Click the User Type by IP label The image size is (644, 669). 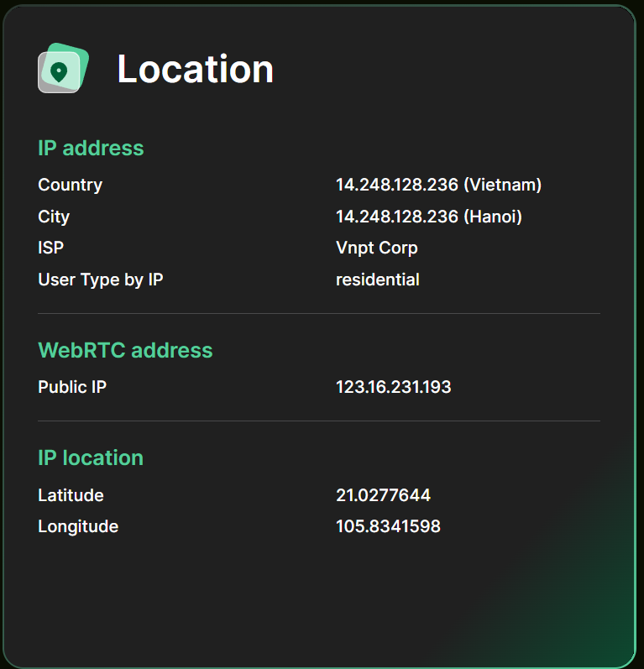click(x=101, y=280)
